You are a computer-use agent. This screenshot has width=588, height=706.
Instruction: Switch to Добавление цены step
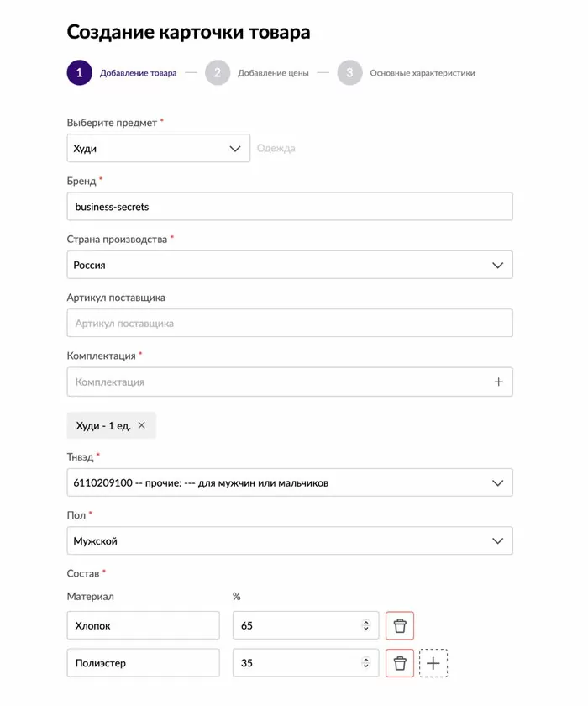click(273, 73)
